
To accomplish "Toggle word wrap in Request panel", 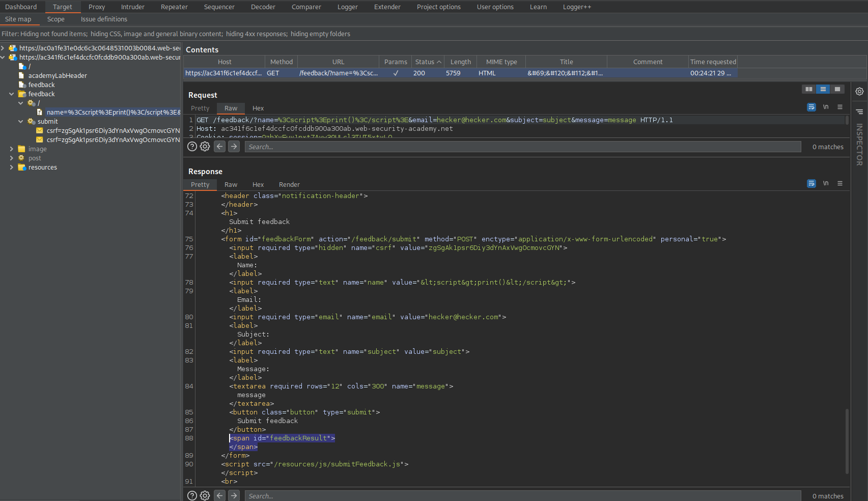I will tap(811, 107).
